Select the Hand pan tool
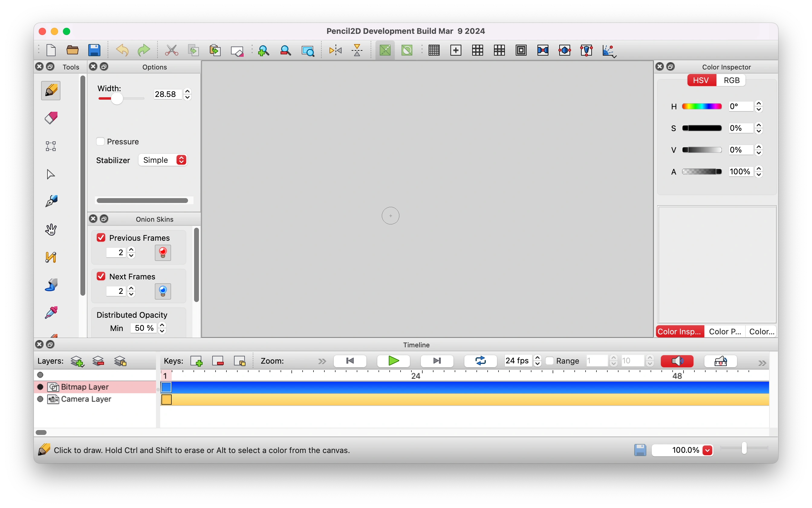 point(51,230)
